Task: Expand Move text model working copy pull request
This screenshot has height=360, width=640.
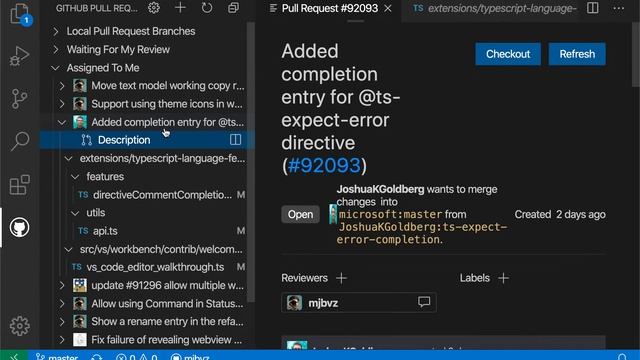Action: pyautogui.click(x=62, y=86)
